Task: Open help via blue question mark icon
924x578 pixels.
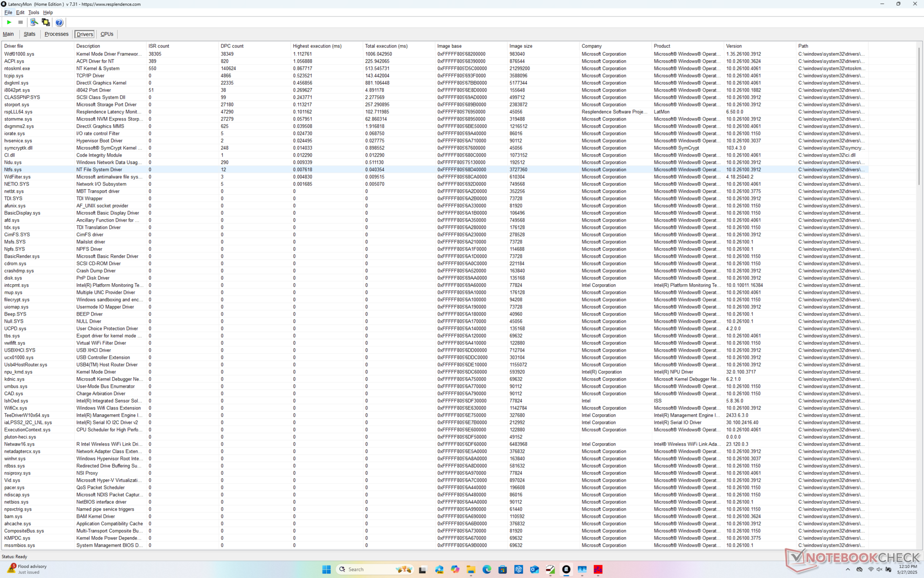Action: coord(59,22)
